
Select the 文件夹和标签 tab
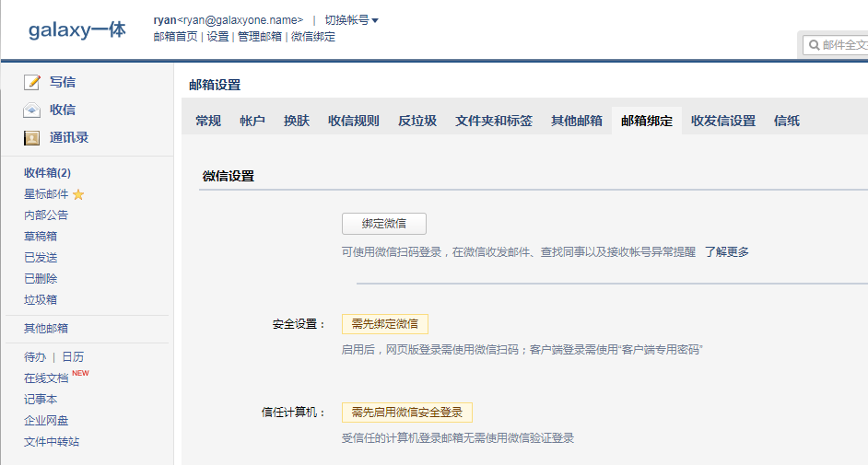493,121
